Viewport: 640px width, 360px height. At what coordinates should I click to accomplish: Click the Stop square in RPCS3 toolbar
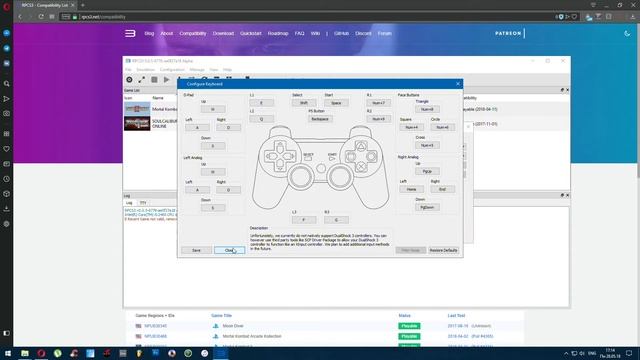coord(154,80)
